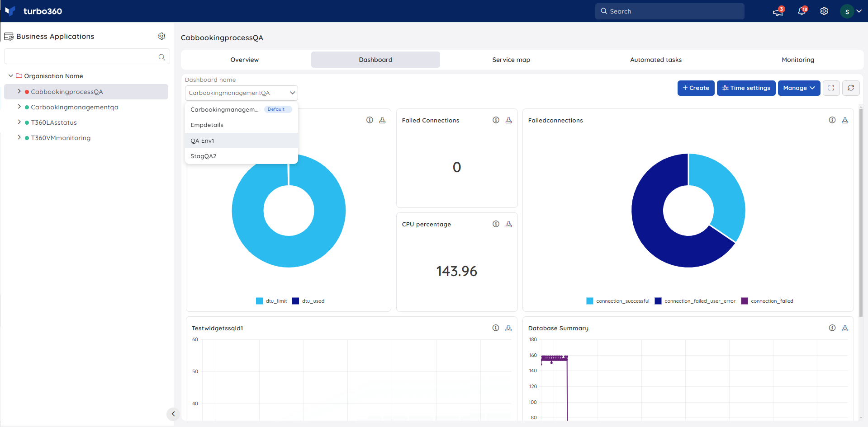Click the Create button
This screenshot has width=868, height=427.
(696, 88)
